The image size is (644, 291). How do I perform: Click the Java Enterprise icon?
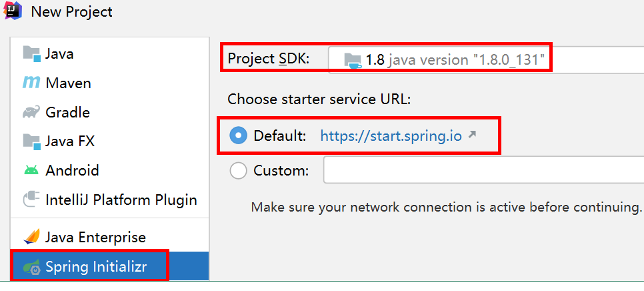[31, 237]
